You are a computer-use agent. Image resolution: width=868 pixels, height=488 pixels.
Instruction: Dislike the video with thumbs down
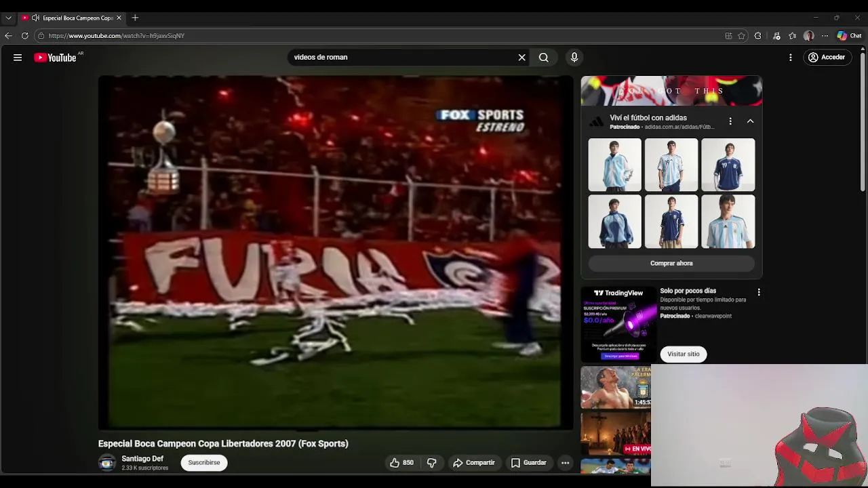point(432,463)
